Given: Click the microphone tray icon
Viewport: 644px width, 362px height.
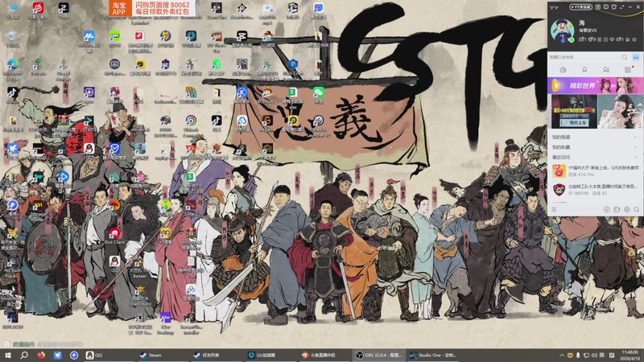Looking at the screenshot, I should 578,355.
